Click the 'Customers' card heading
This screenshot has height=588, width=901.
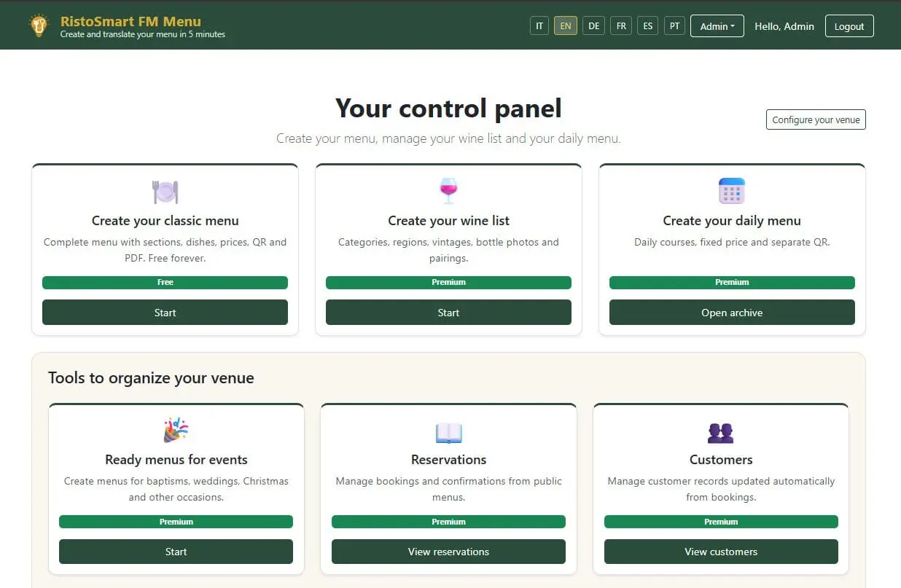coord(721,460)
